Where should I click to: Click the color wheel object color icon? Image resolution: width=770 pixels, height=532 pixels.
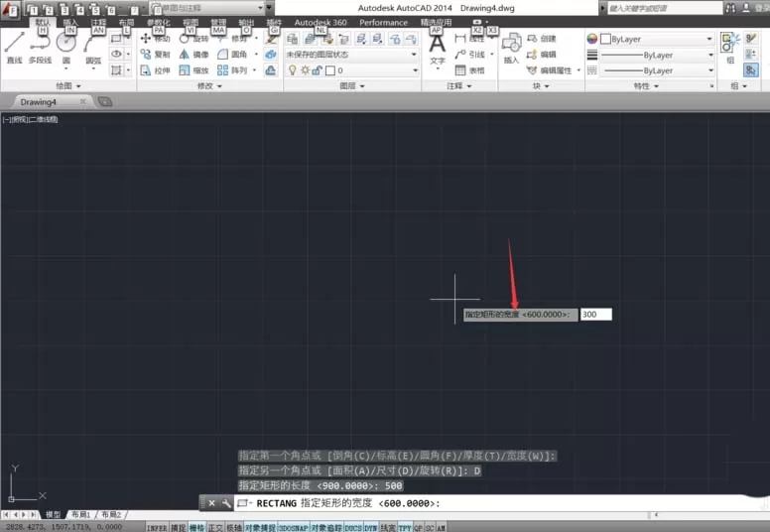[592, 39]
